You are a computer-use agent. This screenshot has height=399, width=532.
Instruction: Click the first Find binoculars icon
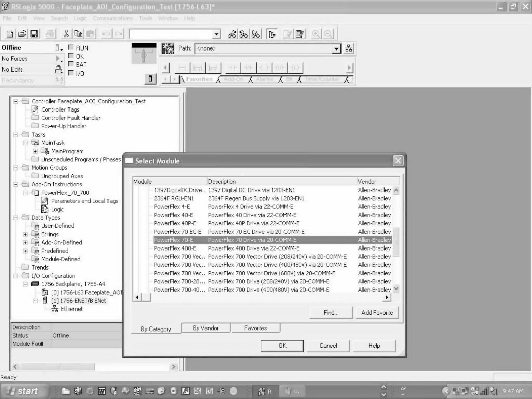(232, 34)
